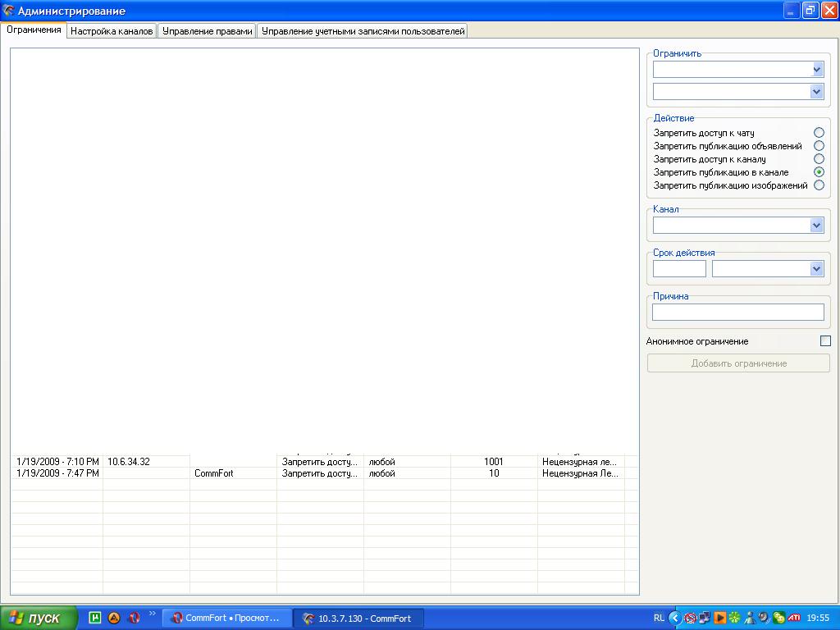840x630 pixels.
Task: Click the green square icon in Quick Launch
Action: [x=95, y=618]
